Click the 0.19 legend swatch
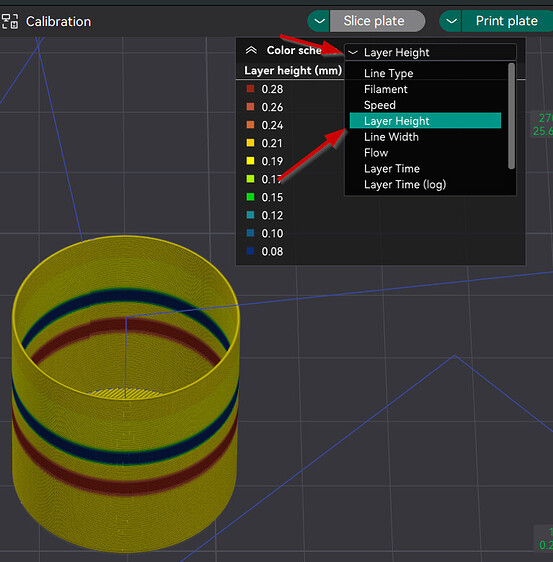The height and width of the screenshot is (562, 553). click(250, 161)
